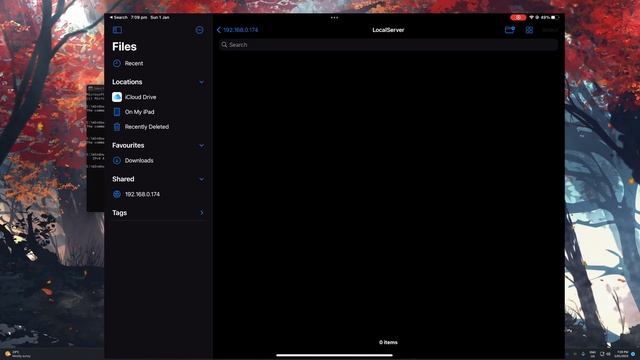The height and width of the screenshot is (360, 640).
Task: Collapse the Shared section
Action: pyautogui.click(x=202, y=179)
